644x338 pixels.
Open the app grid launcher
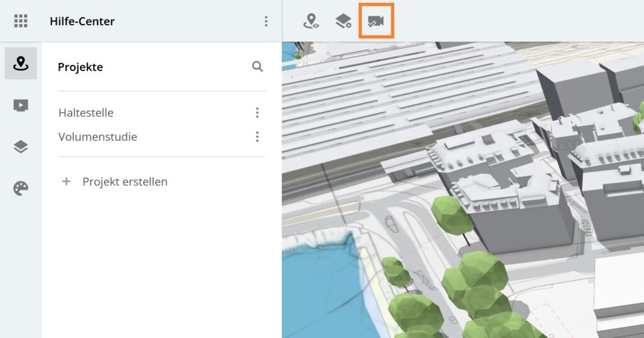point(21,21)
